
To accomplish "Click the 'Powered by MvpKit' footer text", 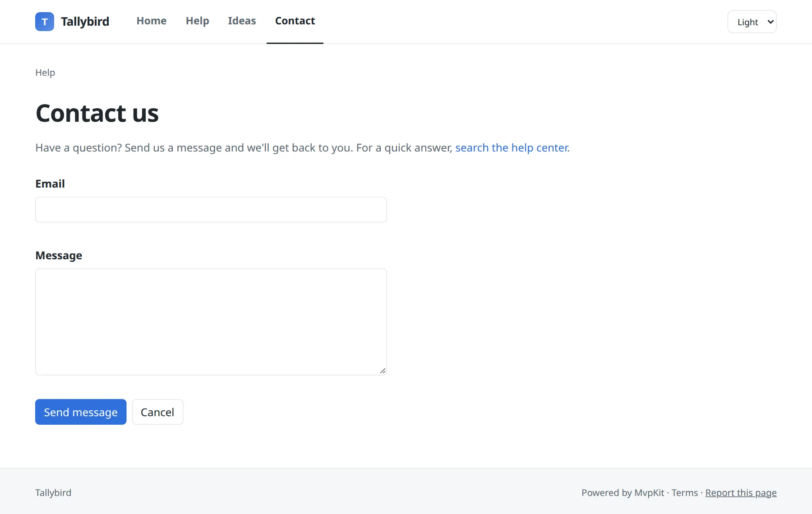I will 623,493.
